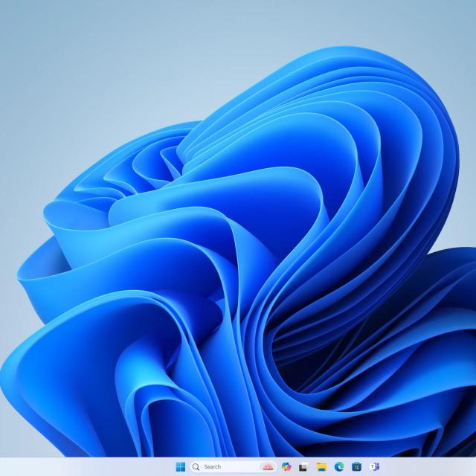This screenshot has width=476, height=476.
Task: Launch Microsoft Teams from the taskbar
Action: pyautogui.click(x=375, y=466)
